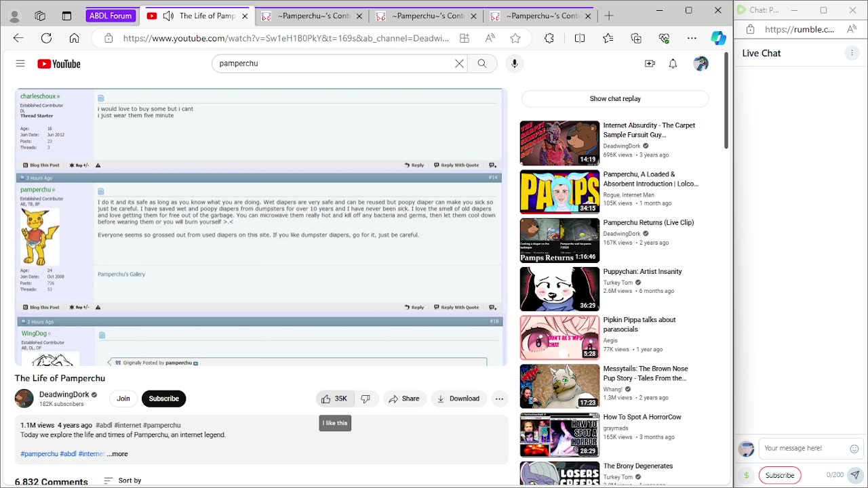Open the Edge profile icon
The width and height of the screenshot is (868, 488).
(14, 16)
